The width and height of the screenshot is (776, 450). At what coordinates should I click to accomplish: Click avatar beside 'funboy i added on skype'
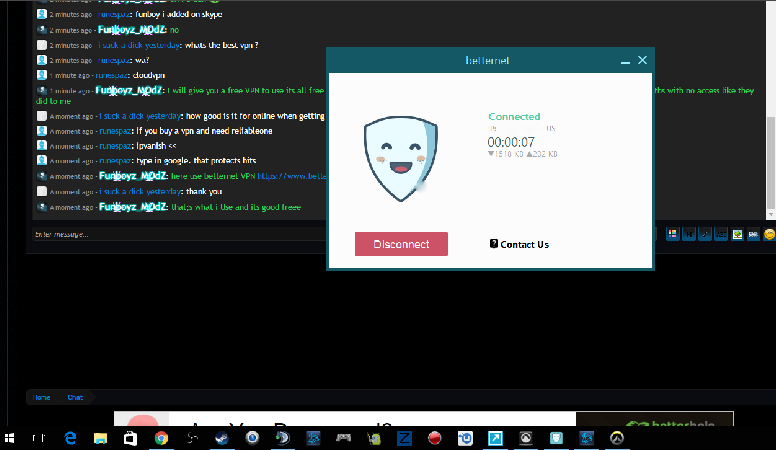pyautogui.click(x=42, y=14)
